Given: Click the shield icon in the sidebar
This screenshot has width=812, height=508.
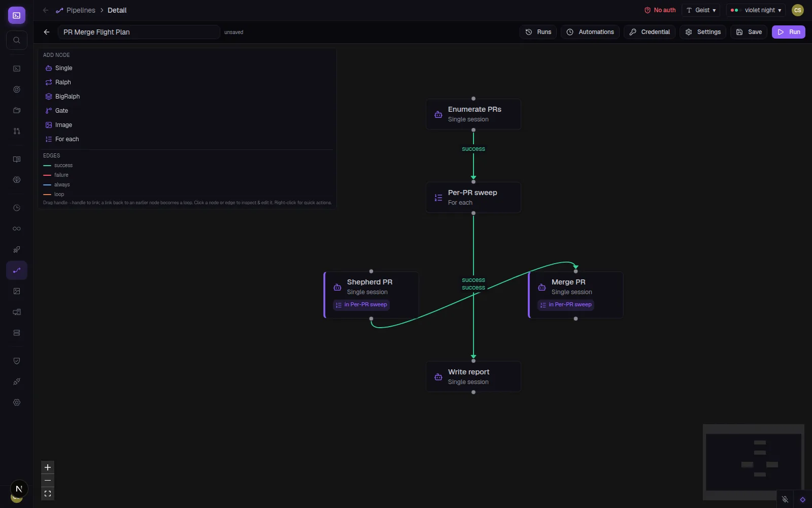Looking at the screenshot, I should pyautogui.click(x=17, y=361).
